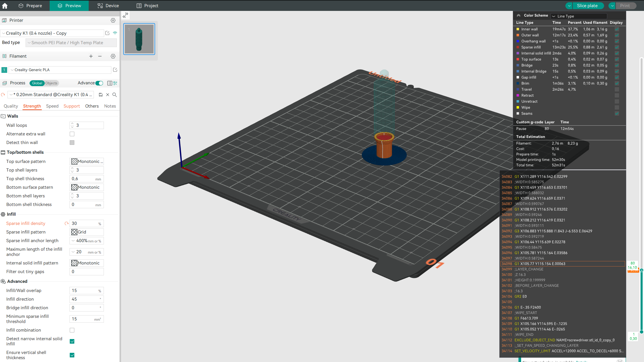Reset Sparse infill density to default
Screen dimensions: 644x362
[x=67, y=223]
